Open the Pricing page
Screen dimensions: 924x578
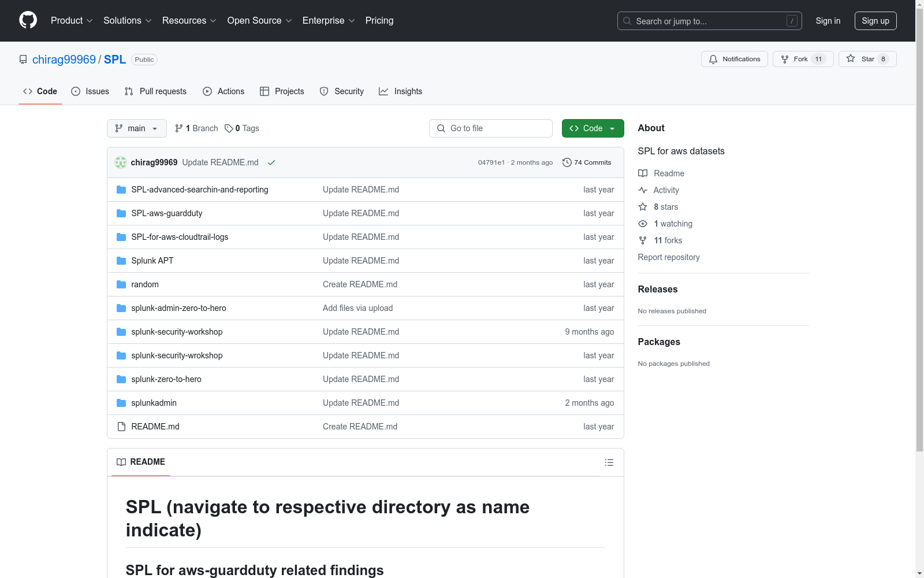click(379, 21)
